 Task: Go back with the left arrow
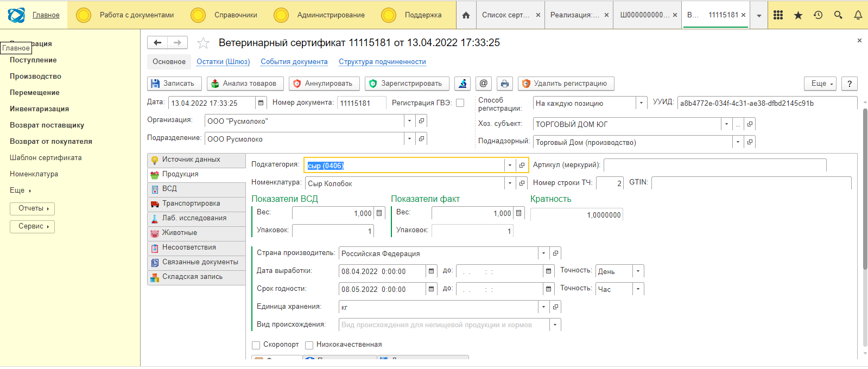tap(157, 42)
